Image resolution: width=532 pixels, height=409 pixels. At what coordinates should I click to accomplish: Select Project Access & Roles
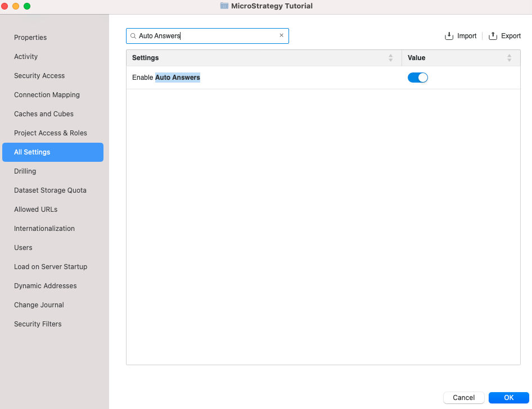51,133
